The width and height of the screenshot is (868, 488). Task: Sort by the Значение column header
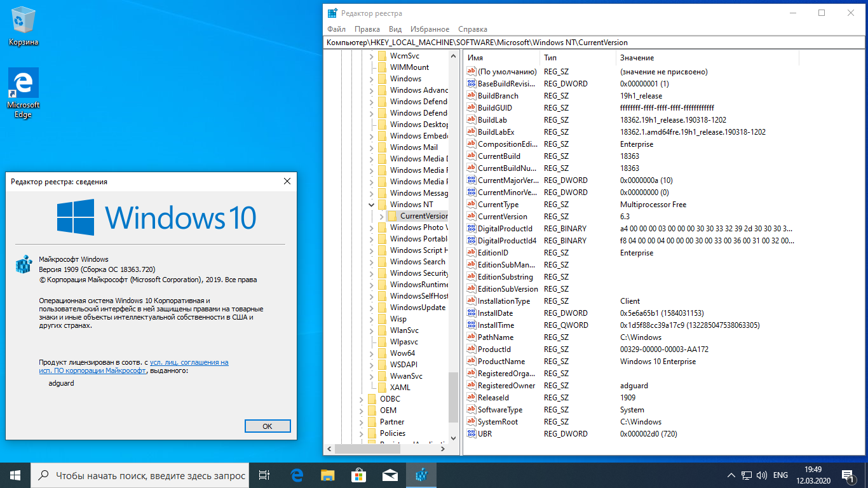point(707,58)
